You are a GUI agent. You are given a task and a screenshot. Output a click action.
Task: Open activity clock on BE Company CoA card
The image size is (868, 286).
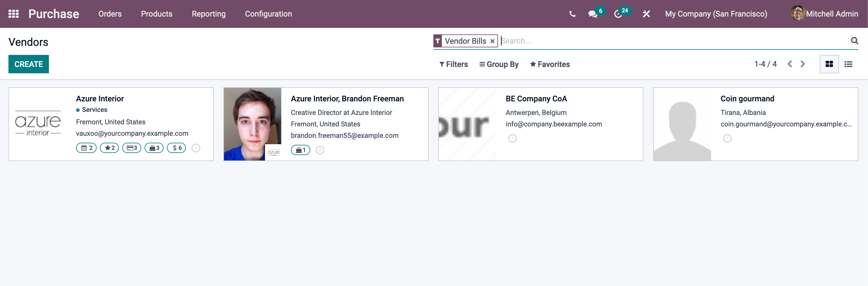point(512,138)
